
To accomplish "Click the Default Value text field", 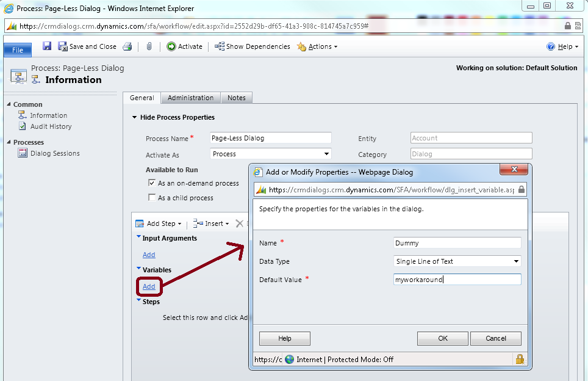I will pos(457,280).
